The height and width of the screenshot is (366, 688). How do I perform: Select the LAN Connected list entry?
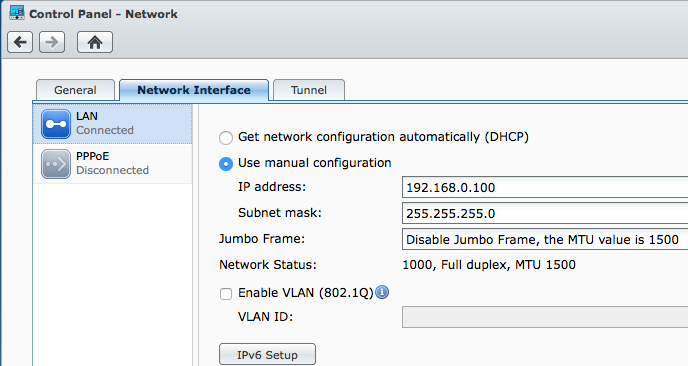[113, 124]
